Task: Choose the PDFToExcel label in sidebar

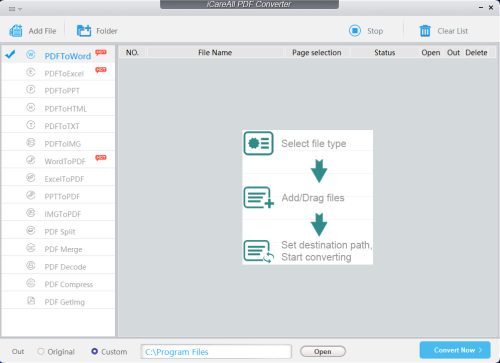Action: coord(64,74)
